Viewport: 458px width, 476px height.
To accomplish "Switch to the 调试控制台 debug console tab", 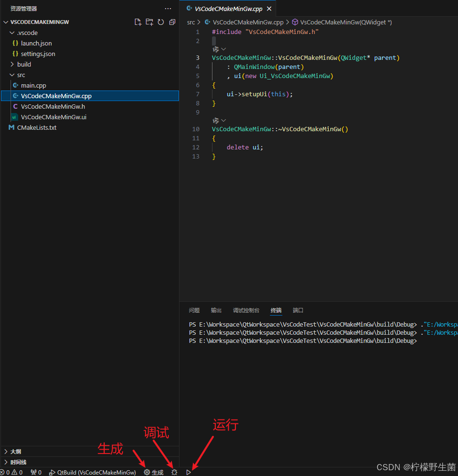I will pos(246,310).
